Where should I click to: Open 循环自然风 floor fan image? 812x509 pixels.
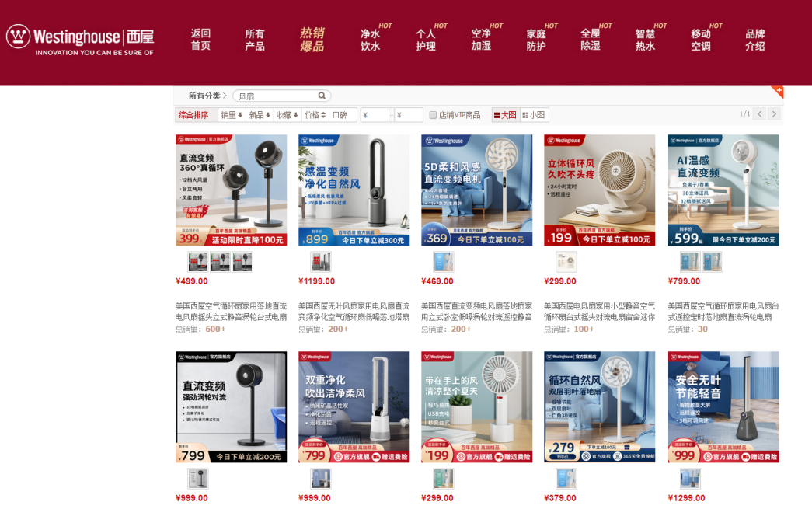tap(599, 407)
